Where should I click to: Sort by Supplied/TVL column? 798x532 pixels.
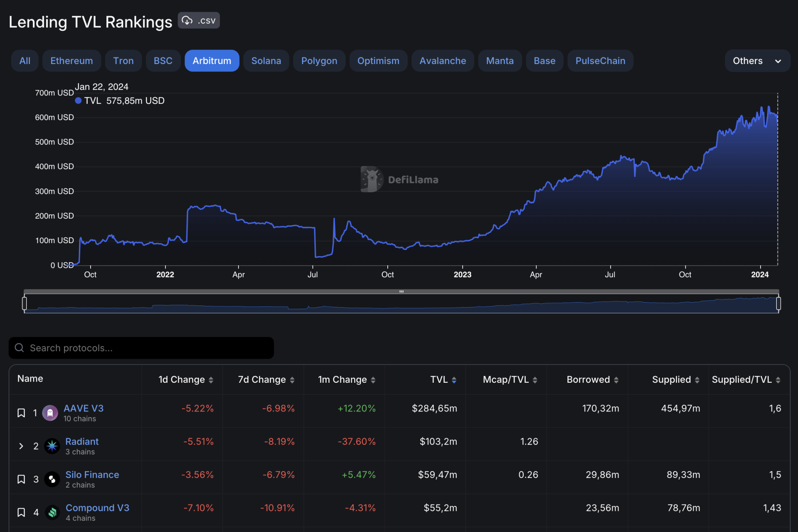click(778, 380)
